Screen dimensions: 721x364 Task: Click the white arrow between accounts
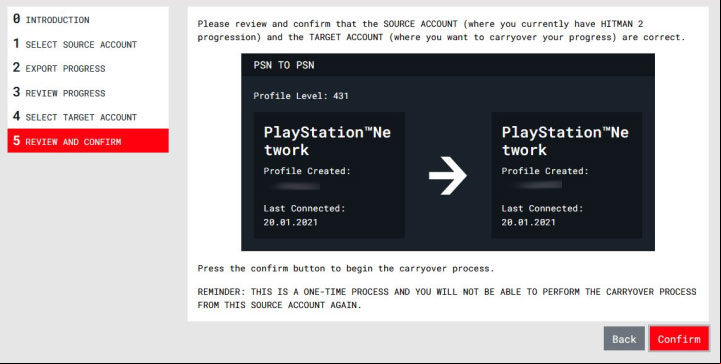tap(447, 175)
